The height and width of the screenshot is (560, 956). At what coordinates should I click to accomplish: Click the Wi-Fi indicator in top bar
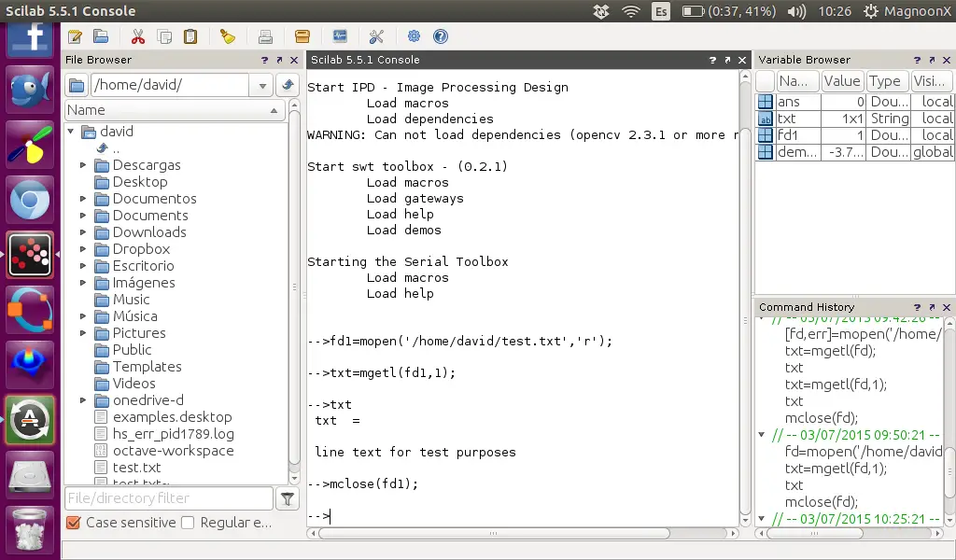click(x=630, y=11)
